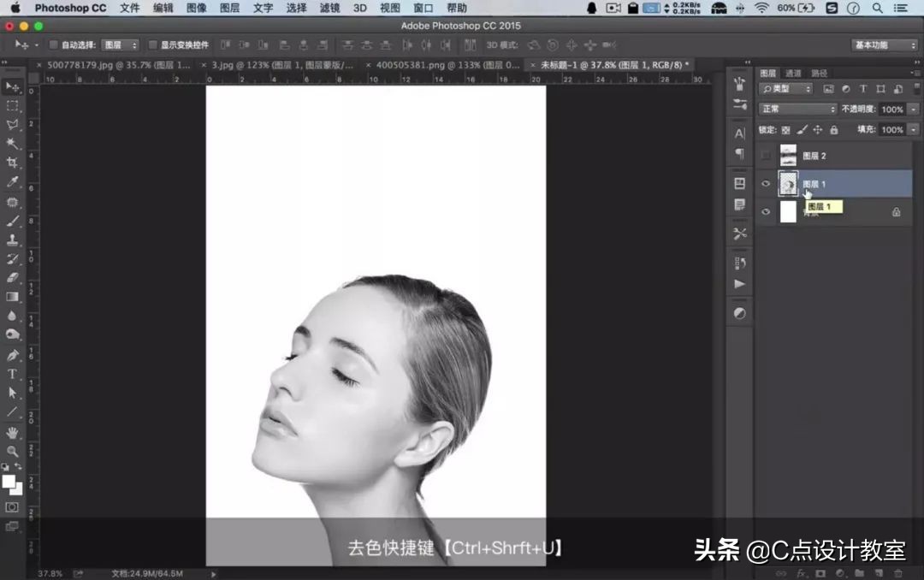Select the 图层 2 layer thumbnail

pos(788,156)
